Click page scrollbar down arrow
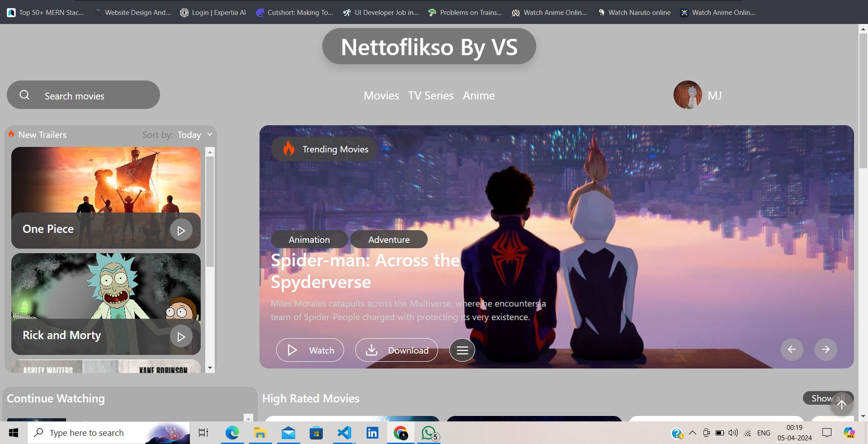The width and height of the screenshot is (868, 444). 863,416
